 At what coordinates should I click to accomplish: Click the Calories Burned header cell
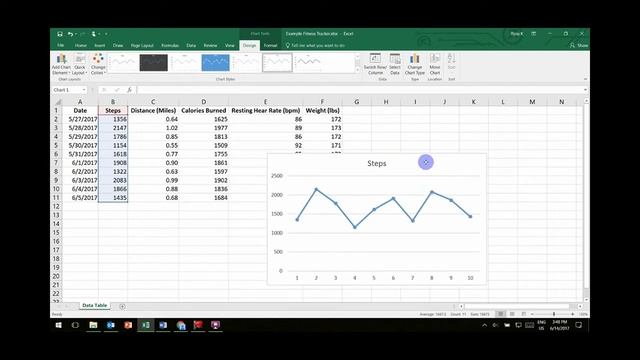tap(204, 111)
